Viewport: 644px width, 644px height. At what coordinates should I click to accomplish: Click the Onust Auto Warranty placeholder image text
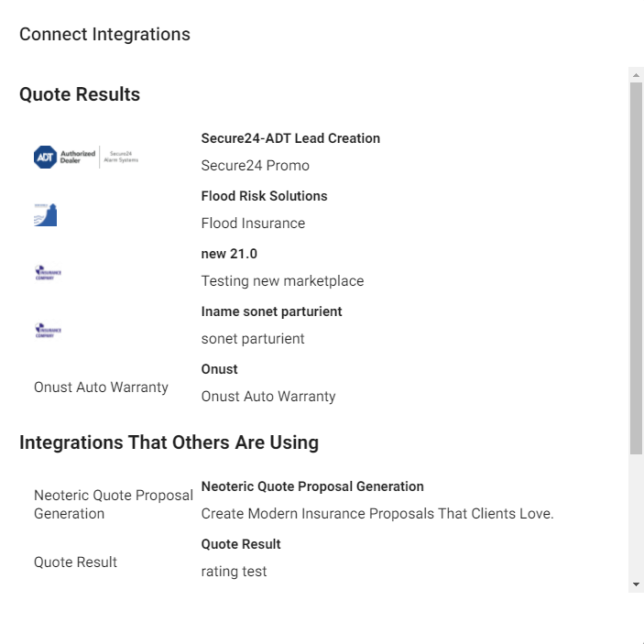pyautogui.click(x=101, y=387)
